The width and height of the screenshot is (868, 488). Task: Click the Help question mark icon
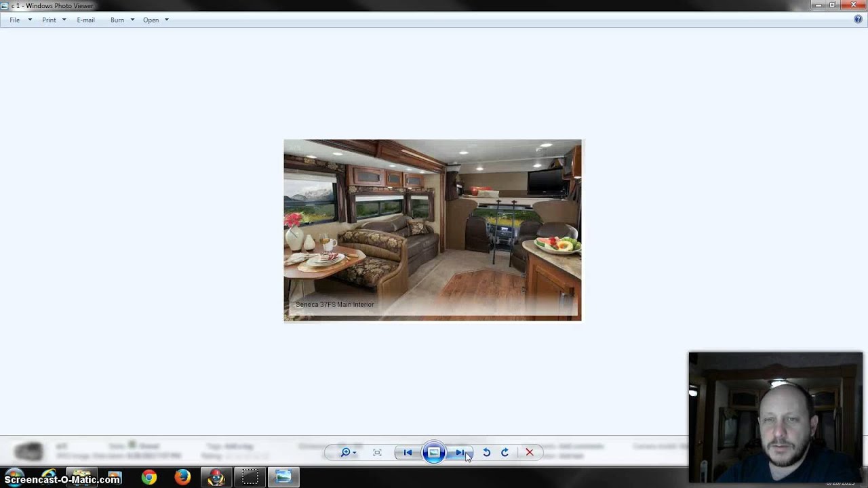(858, 20)
